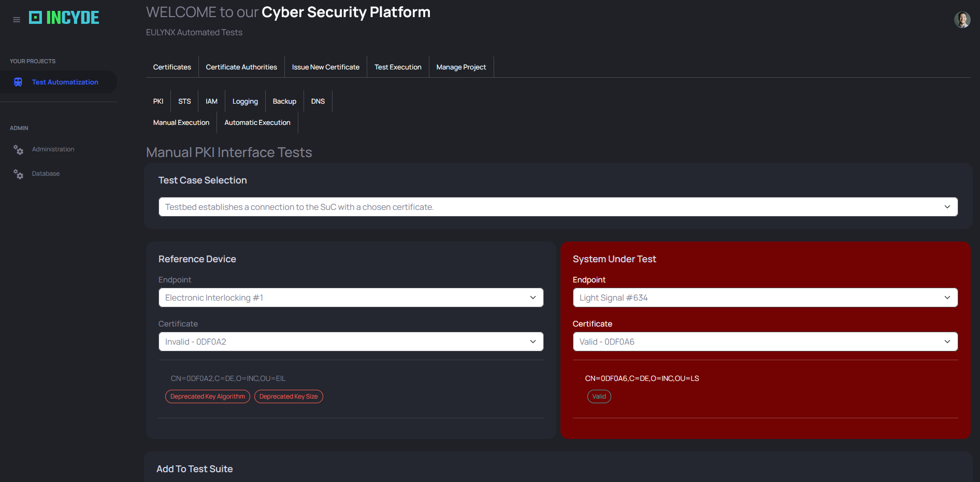Select the PKI sub-tab

tap(158, 101)
